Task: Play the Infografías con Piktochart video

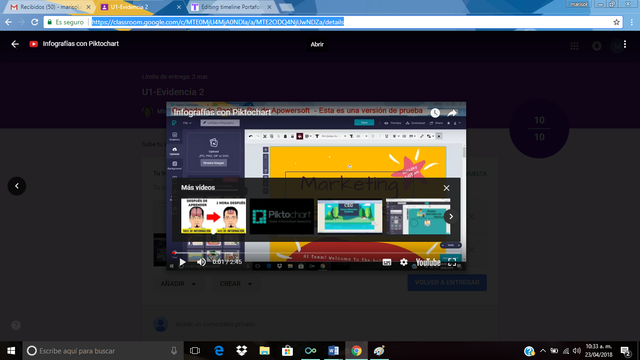Action: (182, 262)
